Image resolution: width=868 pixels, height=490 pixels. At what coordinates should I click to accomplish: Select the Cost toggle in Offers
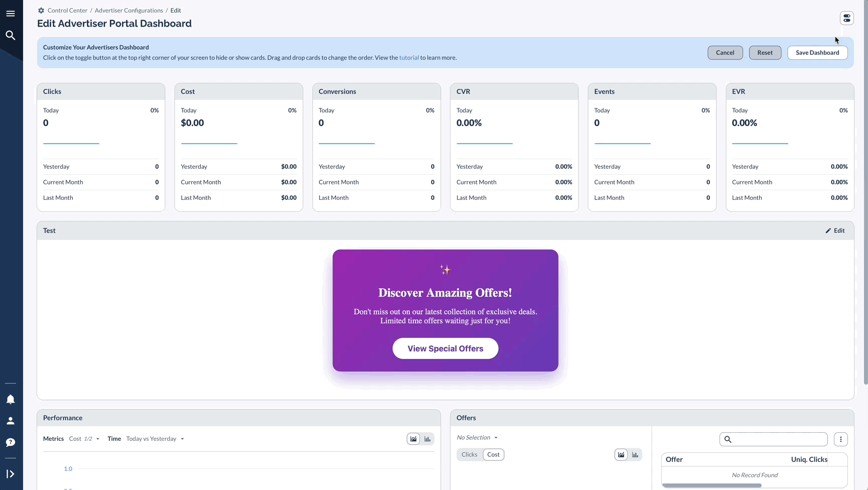coord(494,455)
